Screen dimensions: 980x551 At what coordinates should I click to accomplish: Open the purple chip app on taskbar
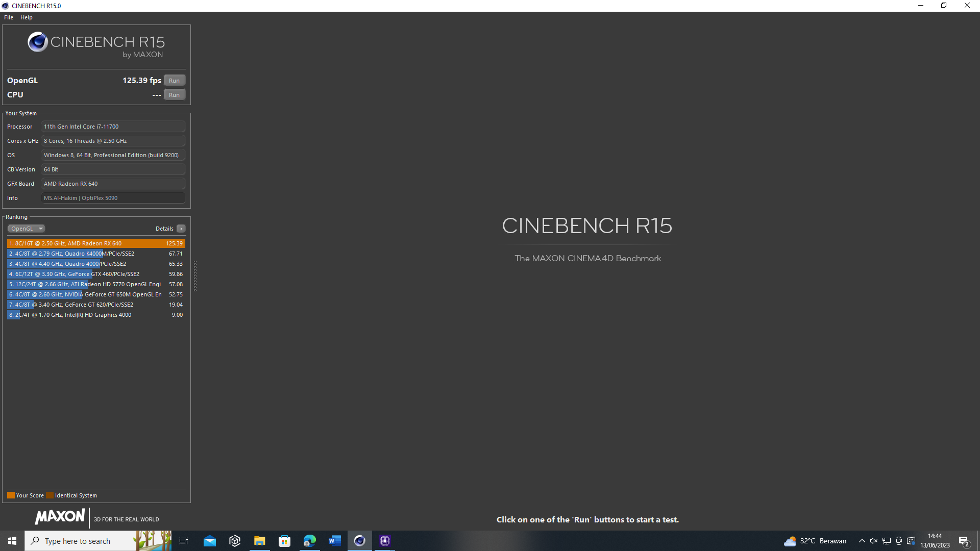pyautogui.click(x=385, y=541)
